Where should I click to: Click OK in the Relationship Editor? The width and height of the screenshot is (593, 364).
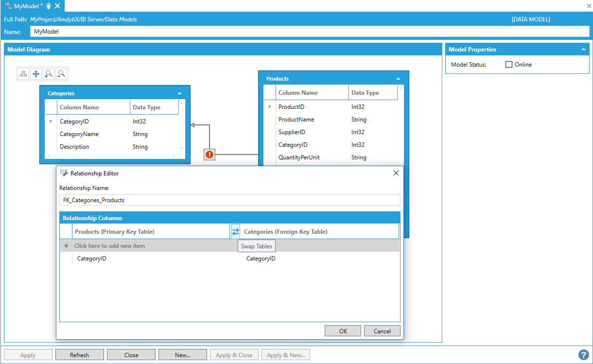pos(343,331)
